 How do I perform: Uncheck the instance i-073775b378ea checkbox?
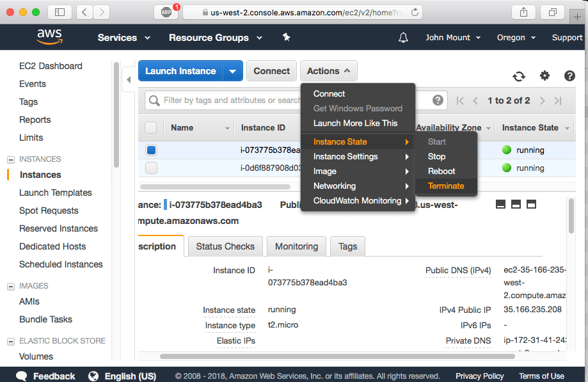click(152, 150)
